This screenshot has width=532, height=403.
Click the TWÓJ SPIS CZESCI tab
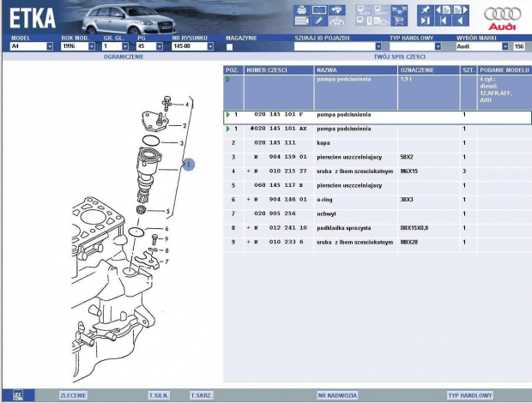399,57
